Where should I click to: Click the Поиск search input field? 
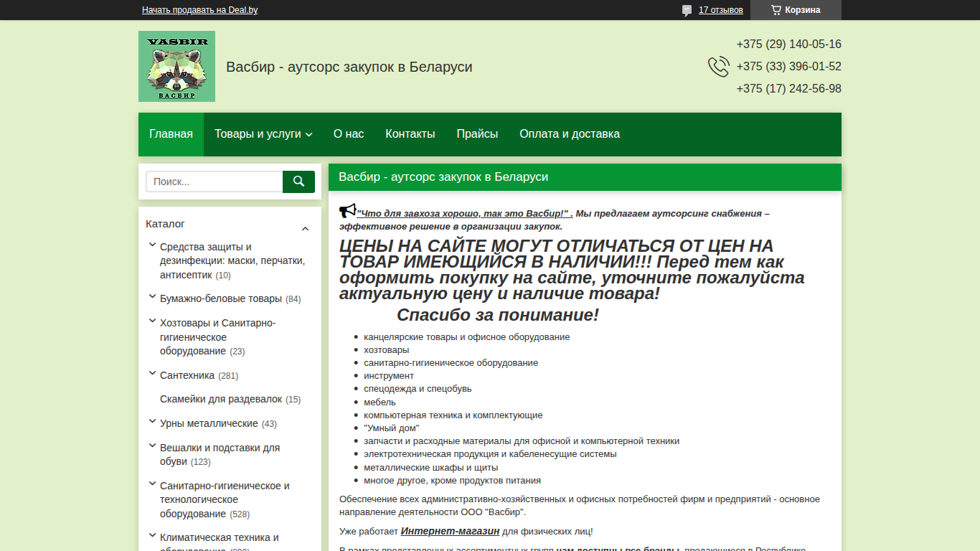(x=215, y=182)
